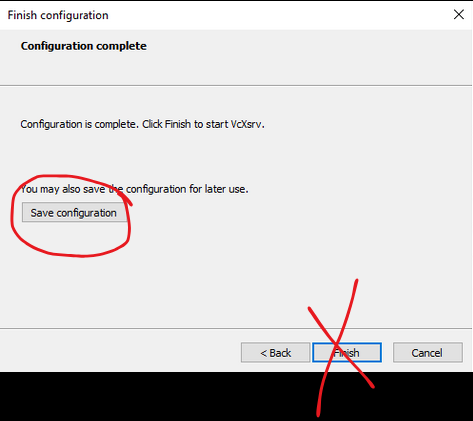Click the separator line above the buttons
Image resolution: width=473 pixels, height=421 pixels.
[x=236, y=328]
